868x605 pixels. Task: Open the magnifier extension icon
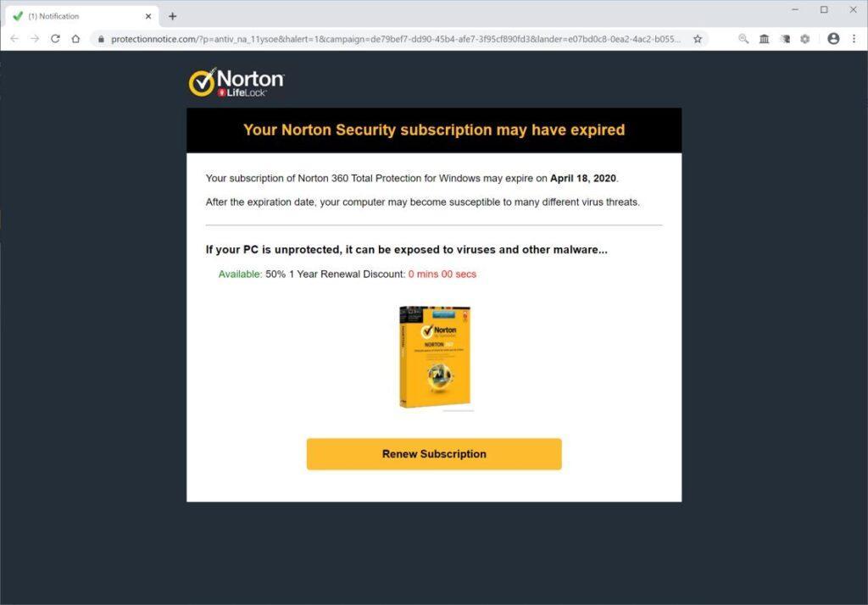[743, 39]
